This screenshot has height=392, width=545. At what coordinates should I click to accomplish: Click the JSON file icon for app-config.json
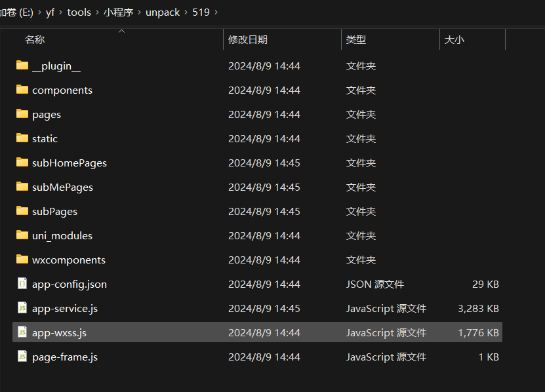pyautogui.click(x=22, y=284)
